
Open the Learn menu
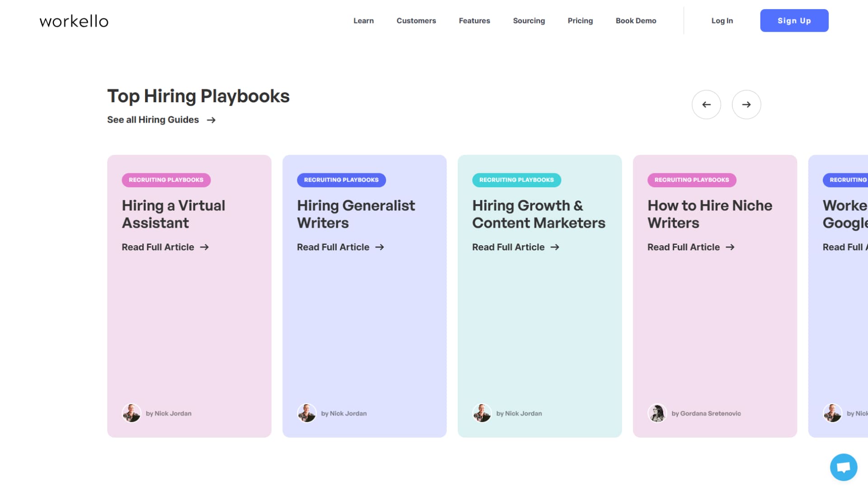[x=363, y=21]
